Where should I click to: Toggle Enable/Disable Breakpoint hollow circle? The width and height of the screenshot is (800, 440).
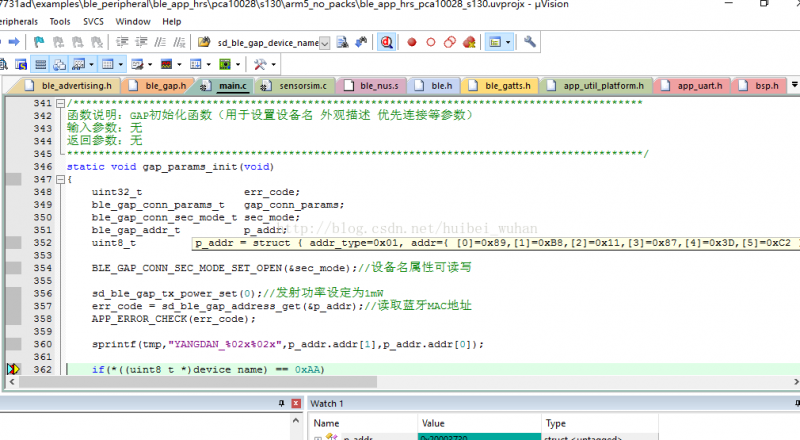pos(430,43)
